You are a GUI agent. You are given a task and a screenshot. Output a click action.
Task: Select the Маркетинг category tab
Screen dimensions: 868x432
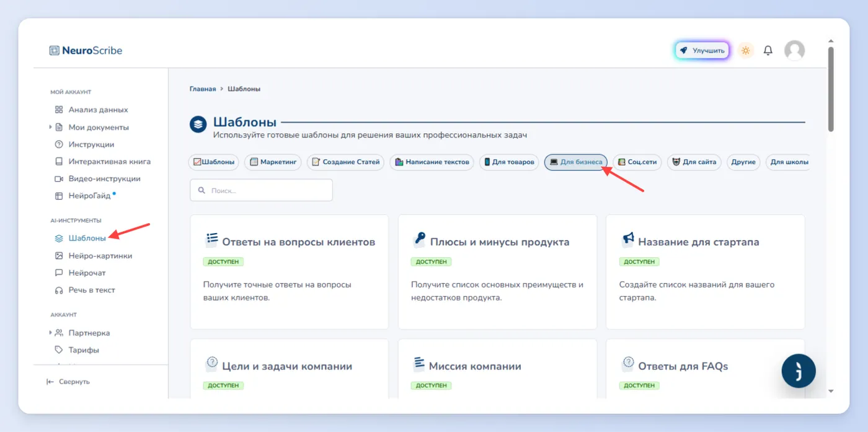[x=273, y=162]
